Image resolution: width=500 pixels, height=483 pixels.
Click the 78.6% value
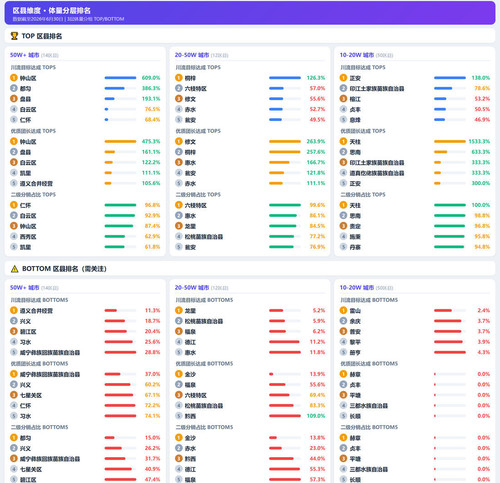pyautogui.click(x=482, y=88)
